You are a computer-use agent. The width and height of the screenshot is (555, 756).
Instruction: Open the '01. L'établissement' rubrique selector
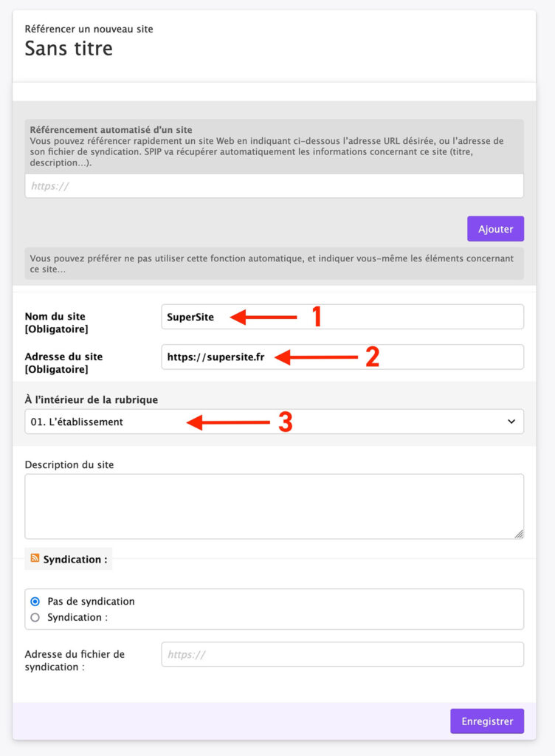(x=273, y=422)
